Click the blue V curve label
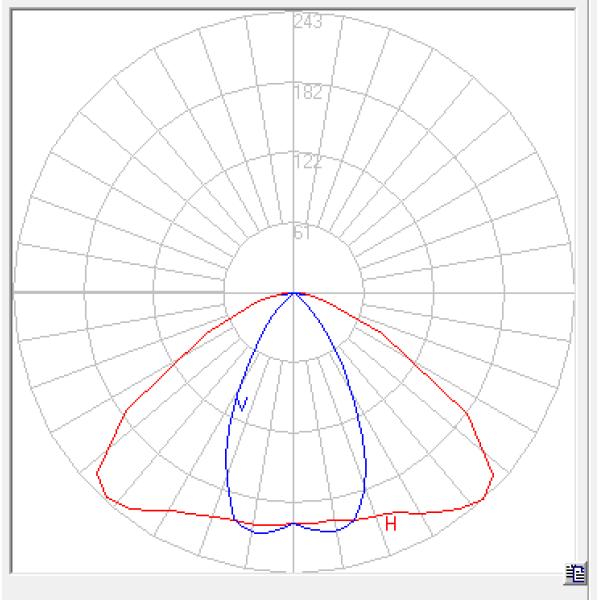The width and height of the screenshot is (600, 600). (240, 404)
